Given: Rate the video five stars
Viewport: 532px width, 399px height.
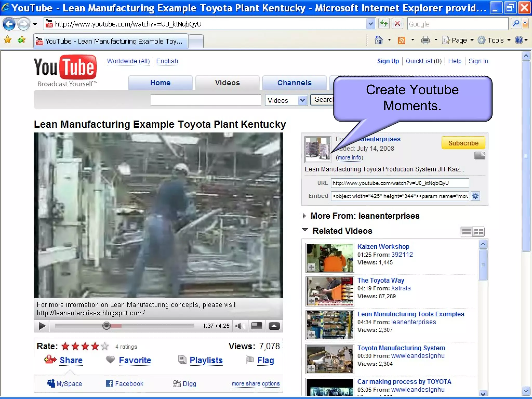Looking at the screenshot, I should click(x=105, y=346).
